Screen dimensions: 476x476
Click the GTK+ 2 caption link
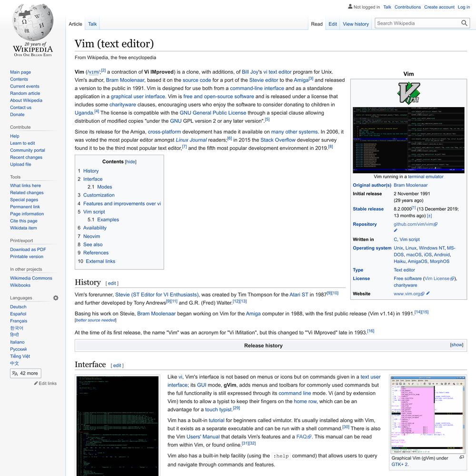400,464
